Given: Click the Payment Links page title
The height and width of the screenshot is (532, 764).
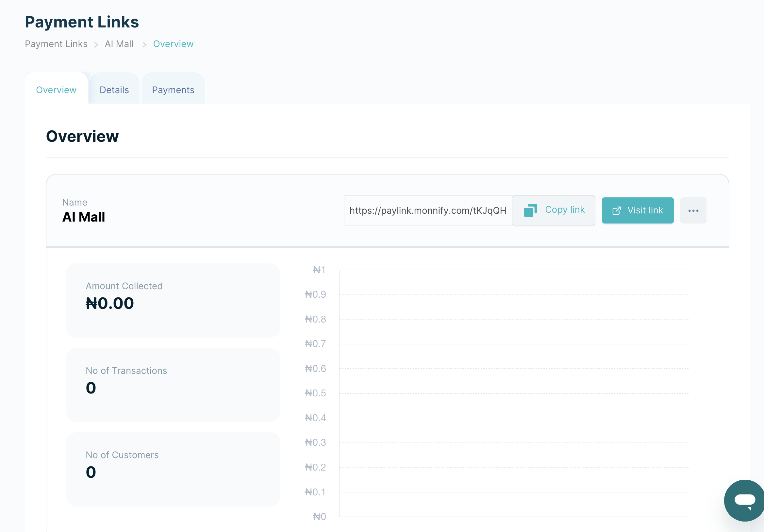Looking at the screenshot, I should pos(82,22).
